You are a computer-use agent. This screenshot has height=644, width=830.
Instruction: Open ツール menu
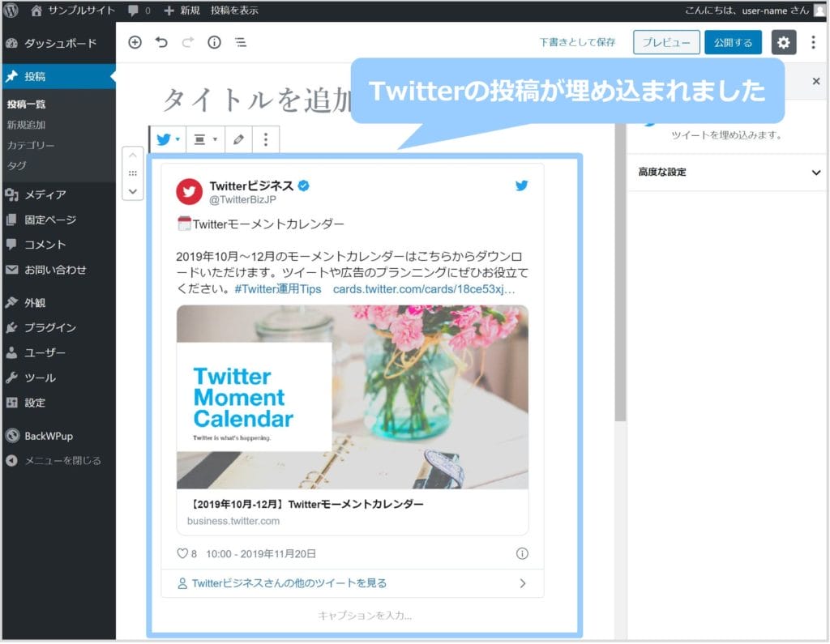58,377
